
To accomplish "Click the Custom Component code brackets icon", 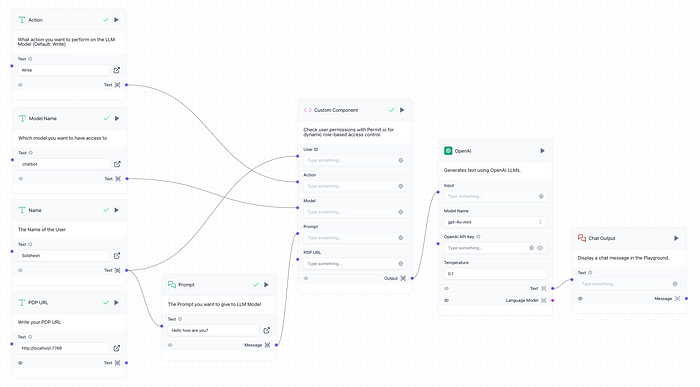I will 307,110.
